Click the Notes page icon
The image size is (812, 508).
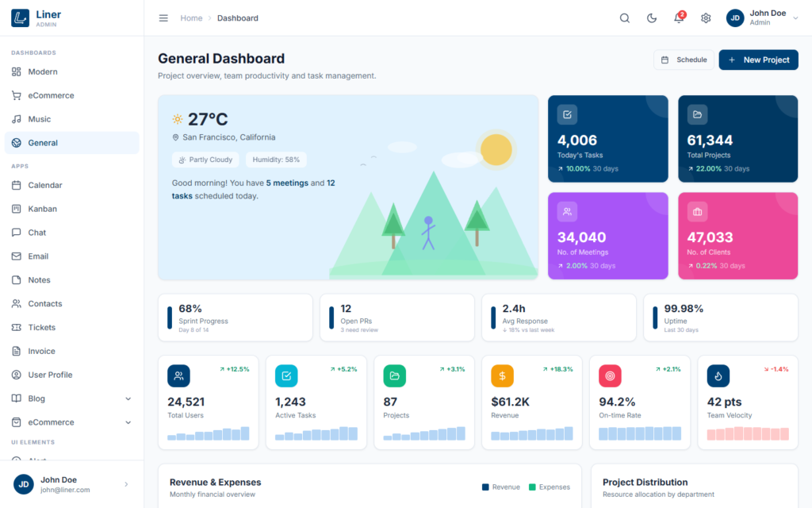coord(17,280)
